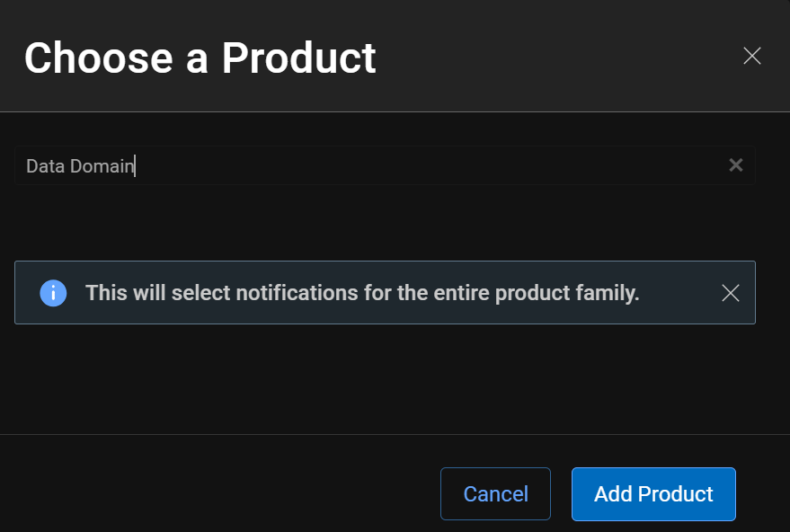Focus the search field containing Data Domain
790x532 pixels.
(359, 164)
